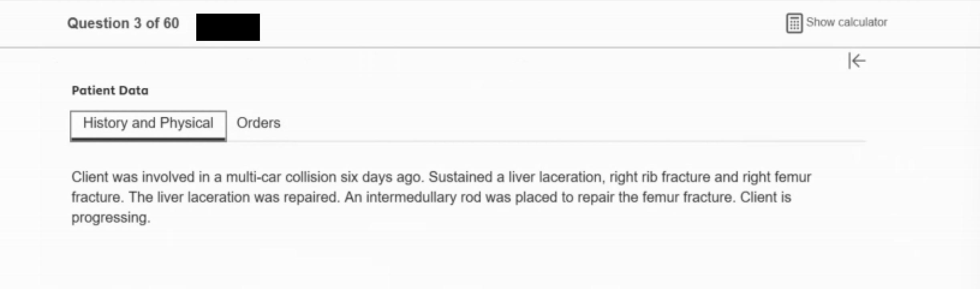Viewport: 980px width, 289px height.
Task: Click the Question 3 of 60 label
Action: tap(123, 23)
